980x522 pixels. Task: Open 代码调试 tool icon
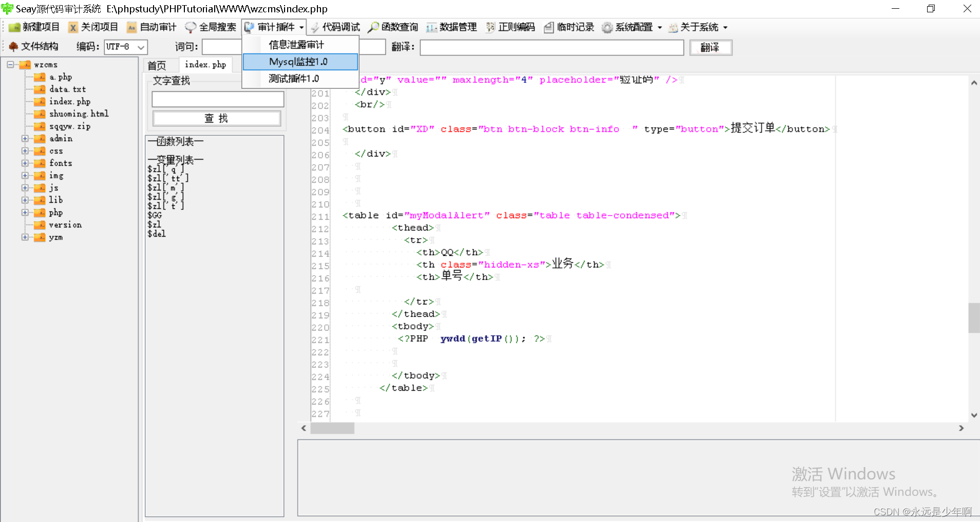pos(315,27)
